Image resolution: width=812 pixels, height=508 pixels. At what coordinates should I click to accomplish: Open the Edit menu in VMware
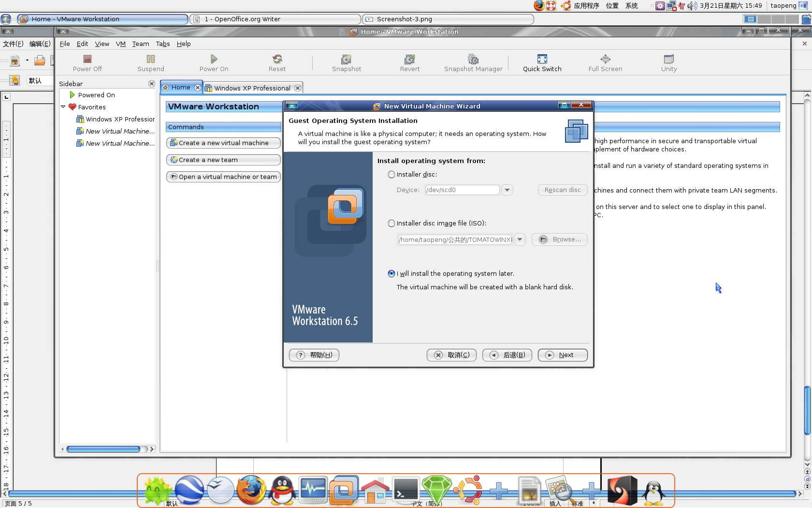[x=82, y=44]
